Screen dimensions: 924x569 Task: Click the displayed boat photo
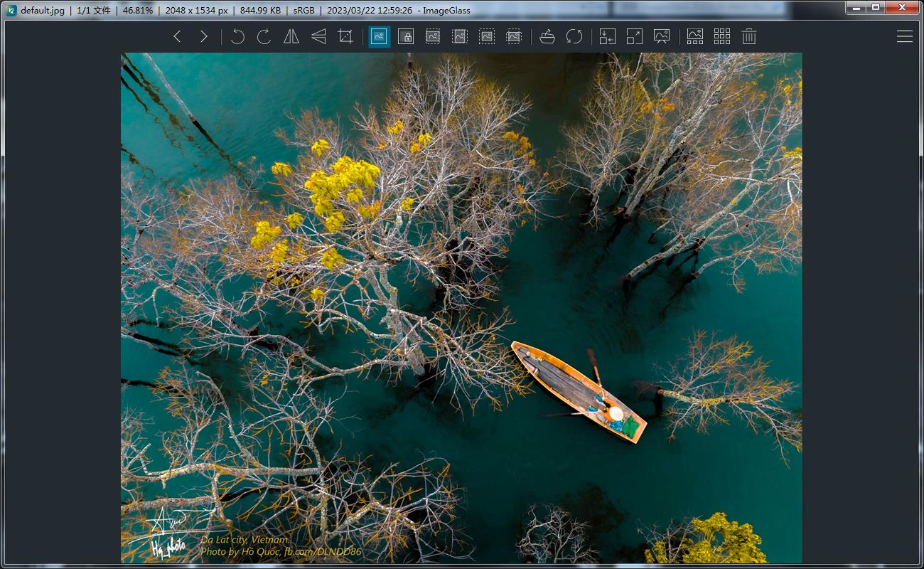click(x=461, y=308)
